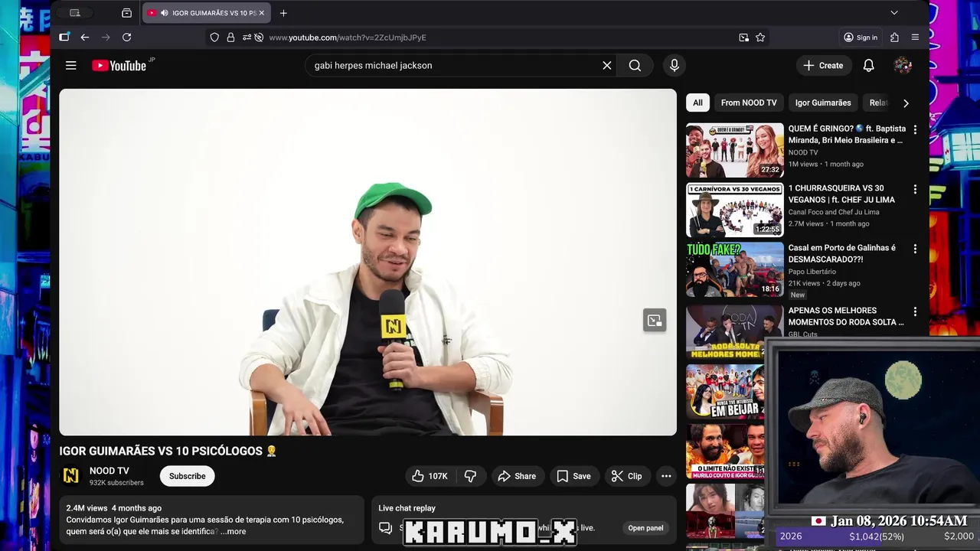
Task: Clear the search query with the X
Action: pos(607,65)
